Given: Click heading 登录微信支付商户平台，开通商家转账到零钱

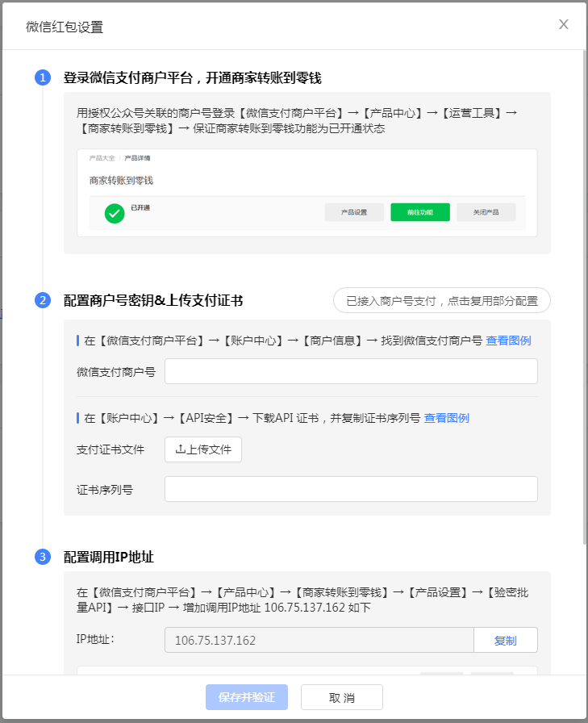Looking at the screenshot, I should [x=192, y=78].
